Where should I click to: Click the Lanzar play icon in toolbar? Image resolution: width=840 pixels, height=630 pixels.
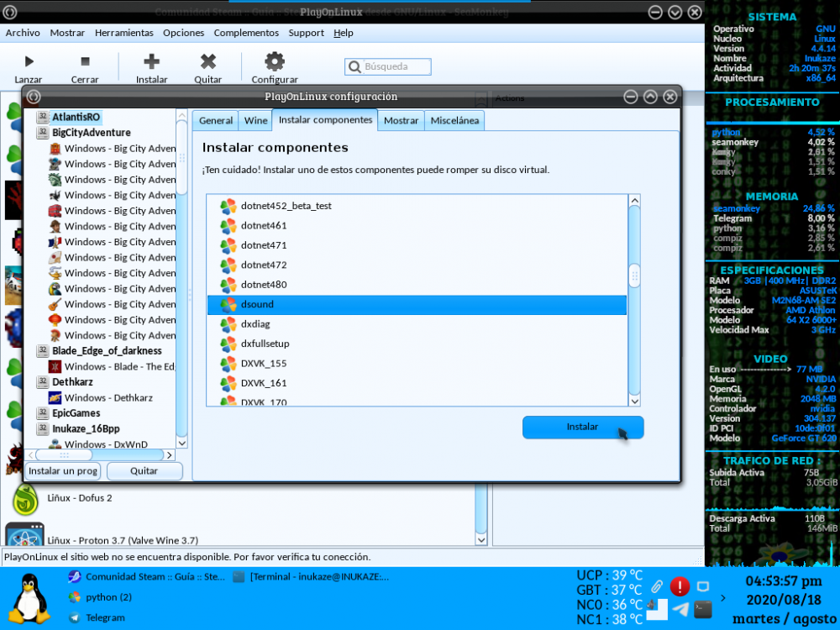pyautogui.click(x=29, y=61)
